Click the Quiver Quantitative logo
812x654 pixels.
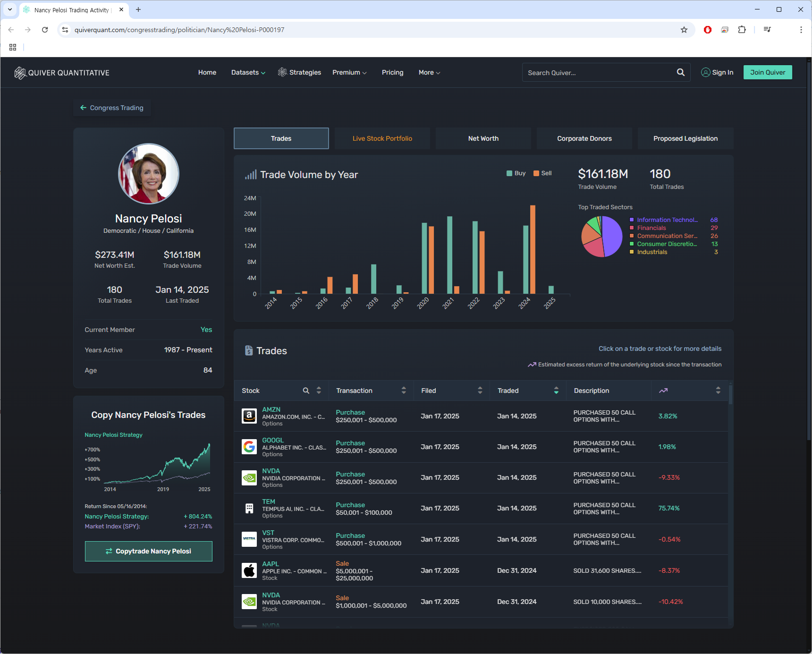(62, 73)
